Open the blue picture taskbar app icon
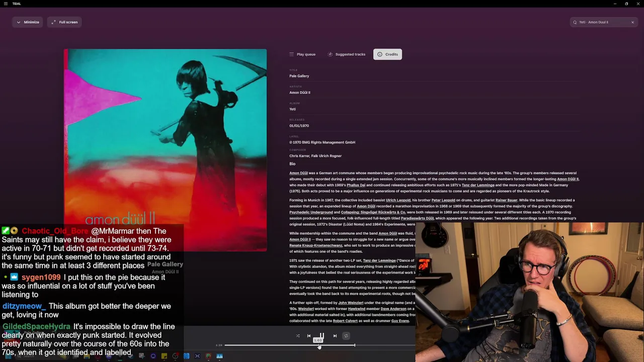The width and height of the screenshot is (644, 362). [x=219, y=356]
